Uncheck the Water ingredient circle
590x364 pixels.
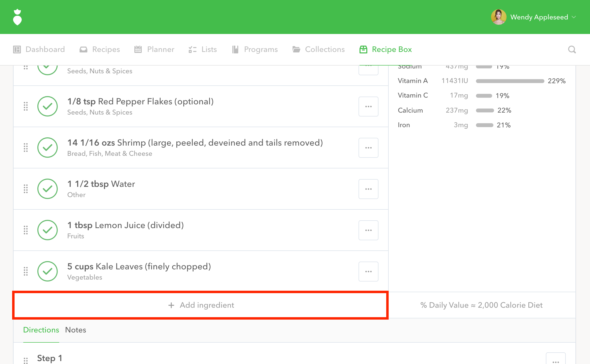[48, 189]
